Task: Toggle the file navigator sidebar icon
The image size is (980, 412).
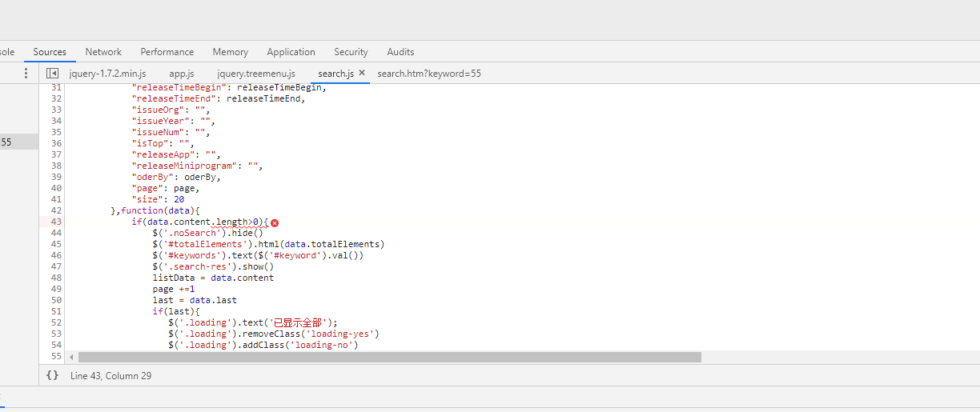Action: click(x=52, y=73)
